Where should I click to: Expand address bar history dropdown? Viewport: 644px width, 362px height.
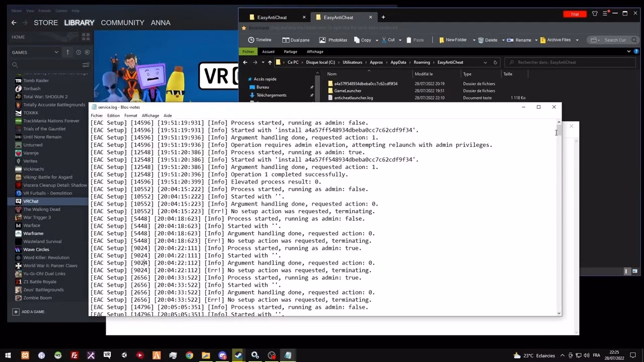[x=485, y=62]
